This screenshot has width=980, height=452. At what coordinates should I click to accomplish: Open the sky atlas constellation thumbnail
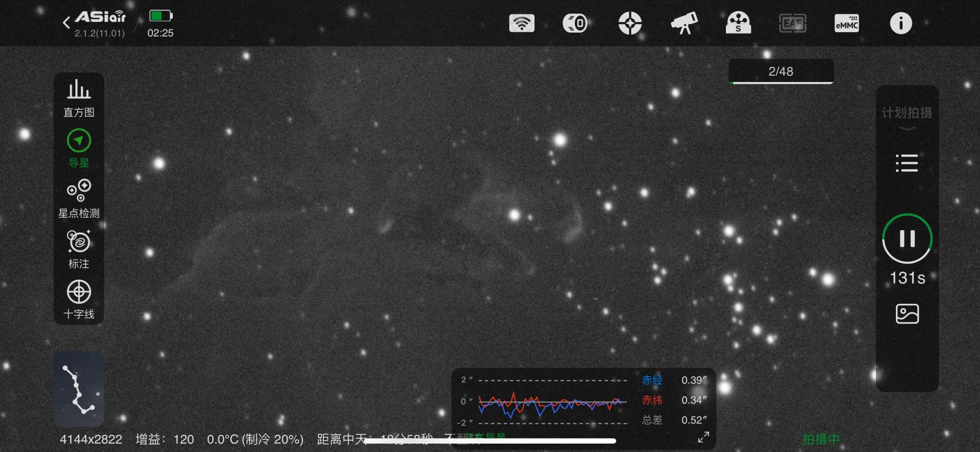click(x=79, y=388)
